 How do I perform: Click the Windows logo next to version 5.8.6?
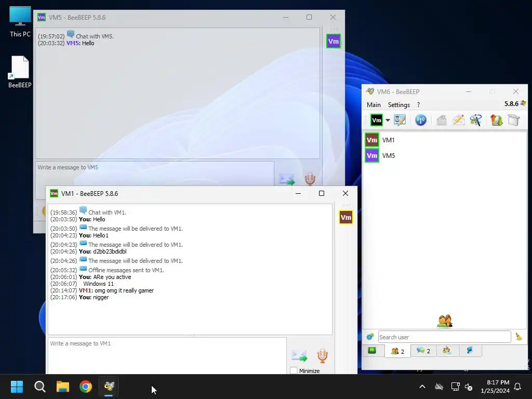(524, 103)
